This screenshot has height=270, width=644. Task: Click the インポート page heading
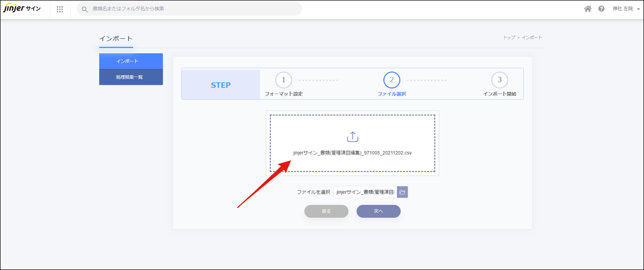pos(116,39)
